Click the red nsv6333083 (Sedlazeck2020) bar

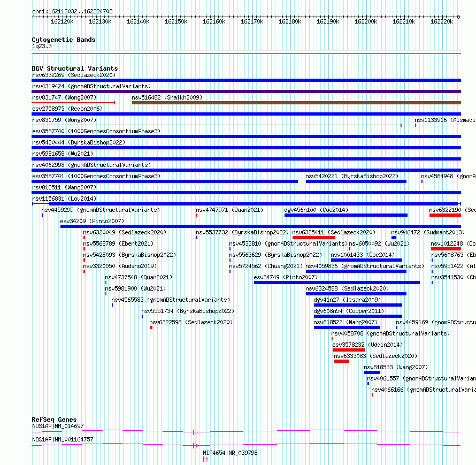pyautogui.click(x=342, y=361)
